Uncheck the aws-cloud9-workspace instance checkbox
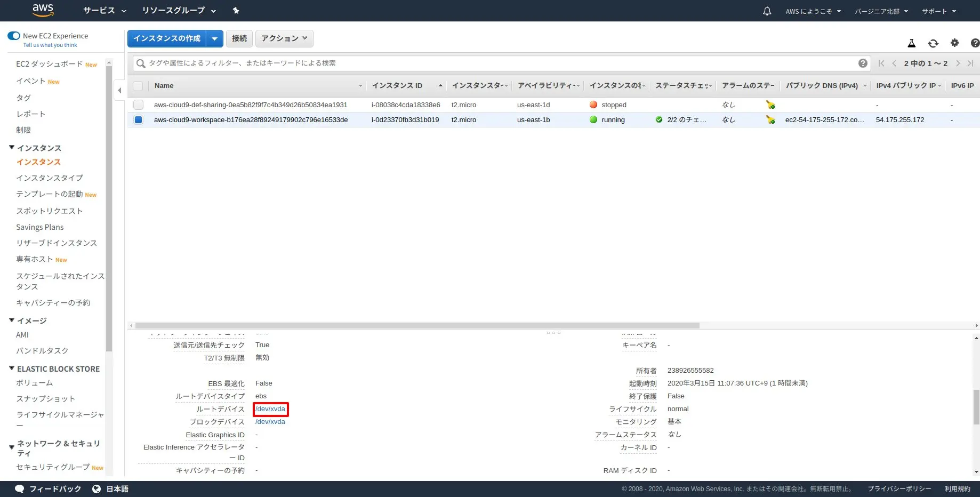This screenshot has width=980, height=497. click(x=139, y=120)
